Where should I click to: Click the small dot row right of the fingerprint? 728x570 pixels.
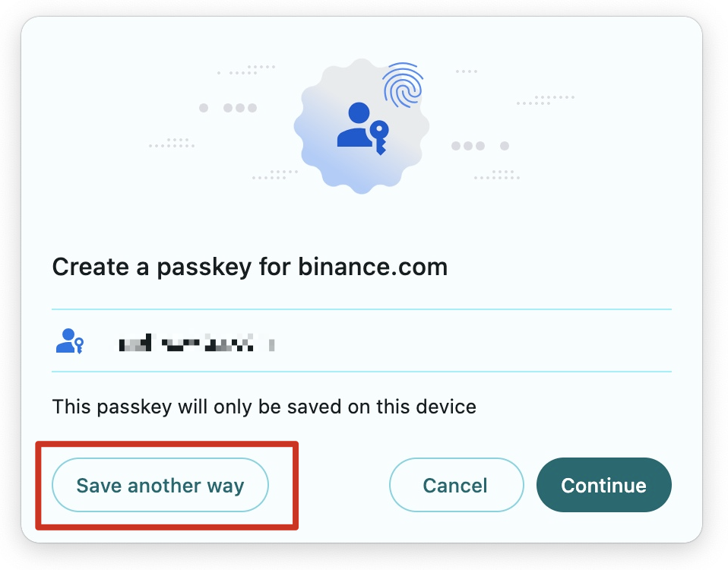pyautogui.click(x=466, y=71)
